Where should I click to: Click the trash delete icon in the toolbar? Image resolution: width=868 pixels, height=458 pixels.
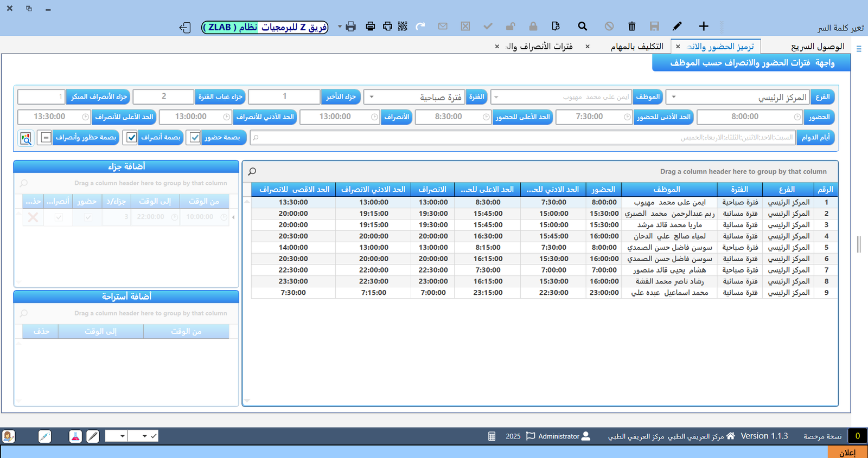coord(631,26)
